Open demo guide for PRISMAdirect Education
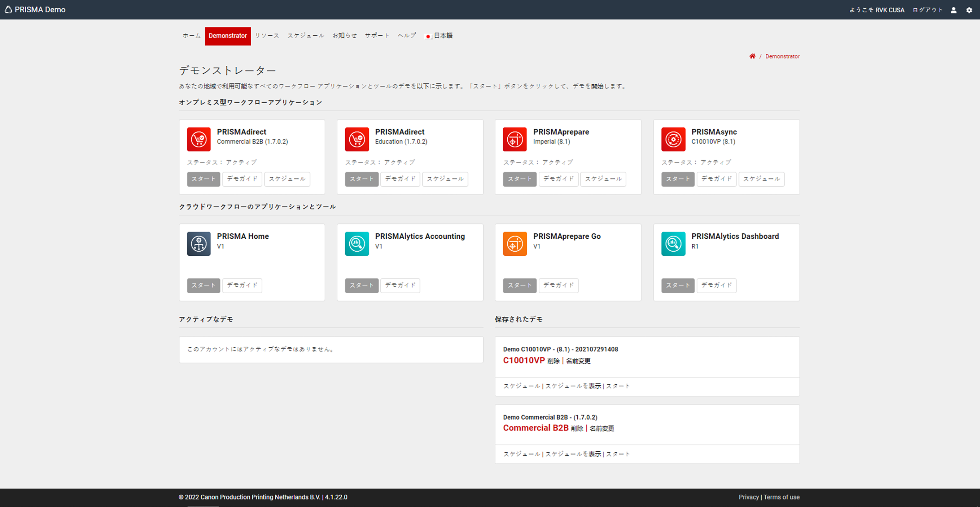This screenshot has height=507, width=980. click(400, 179)
